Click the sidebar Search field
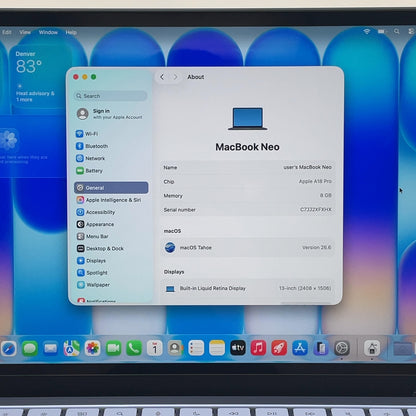 tap(111, 96)
